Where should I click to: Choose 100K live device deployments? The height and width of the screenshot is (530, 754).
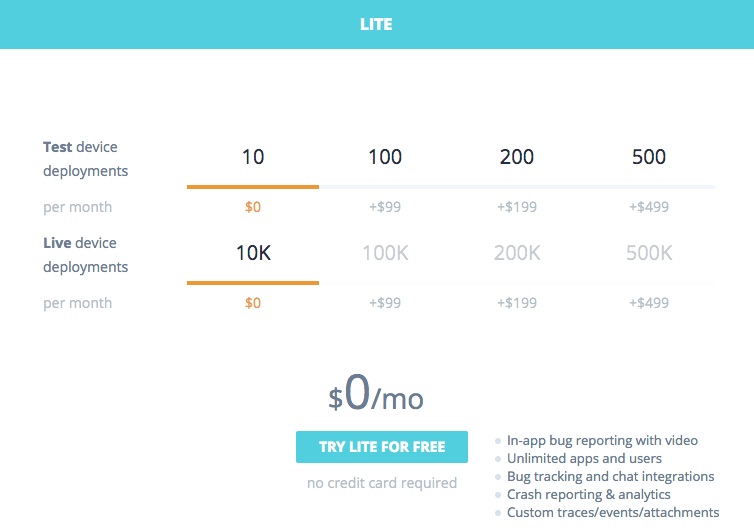(385, 253)
